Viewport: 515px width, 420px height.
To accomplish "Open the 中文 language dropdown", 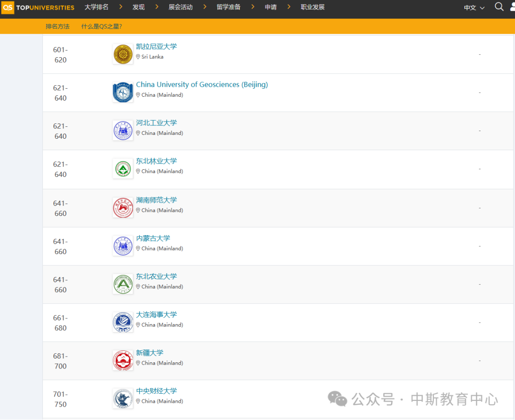I will [x=474, y=8].
